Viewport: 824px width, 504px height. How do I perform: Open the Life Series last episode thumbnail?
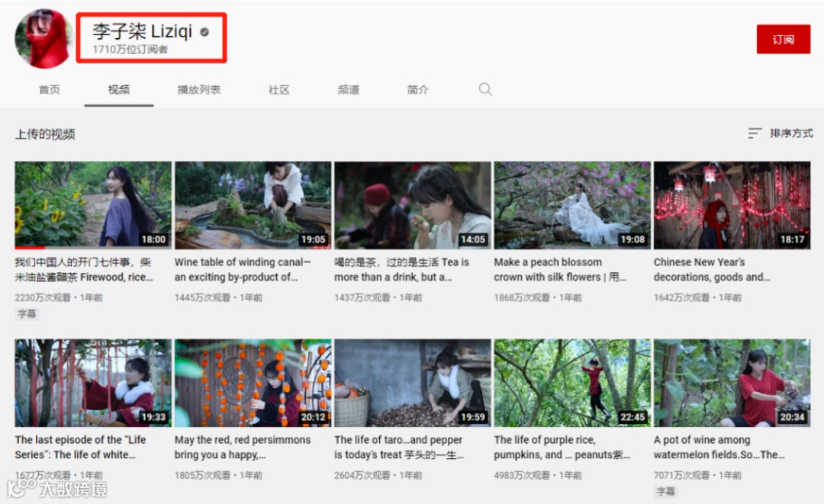(93, 383)
